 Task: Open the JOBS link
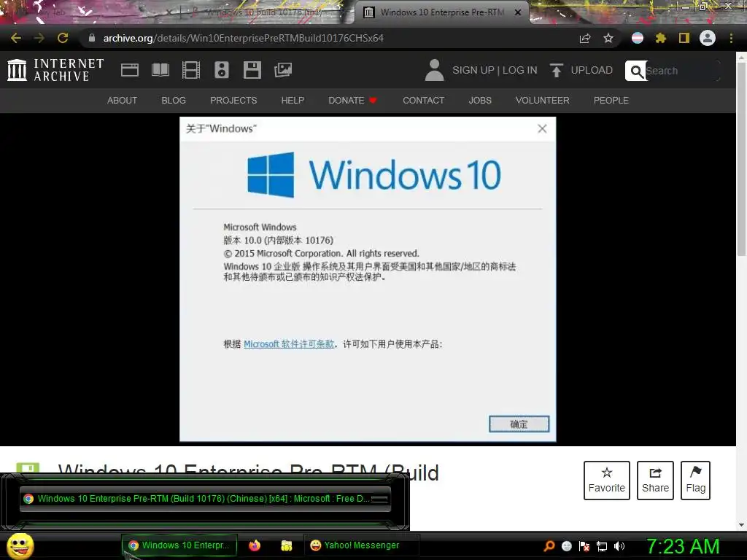(x=480, y=101)
